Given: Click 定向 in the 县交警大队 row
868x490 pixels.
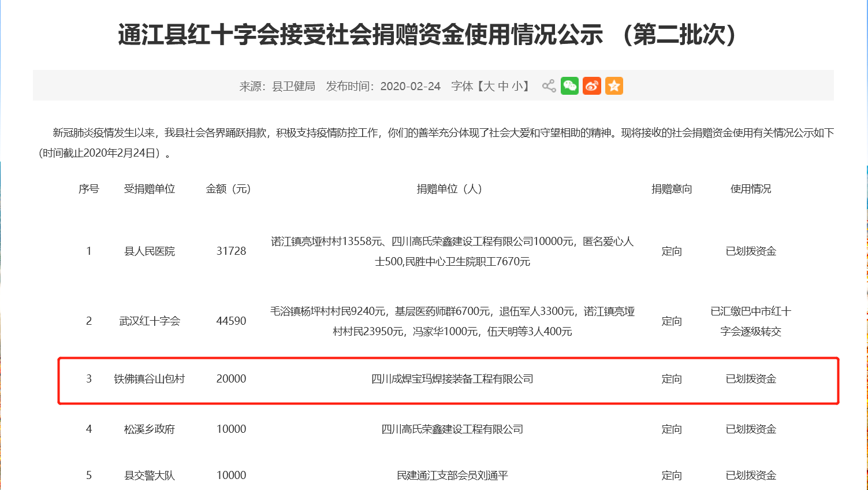Looking at the screenshot, I should click(672, 476).
